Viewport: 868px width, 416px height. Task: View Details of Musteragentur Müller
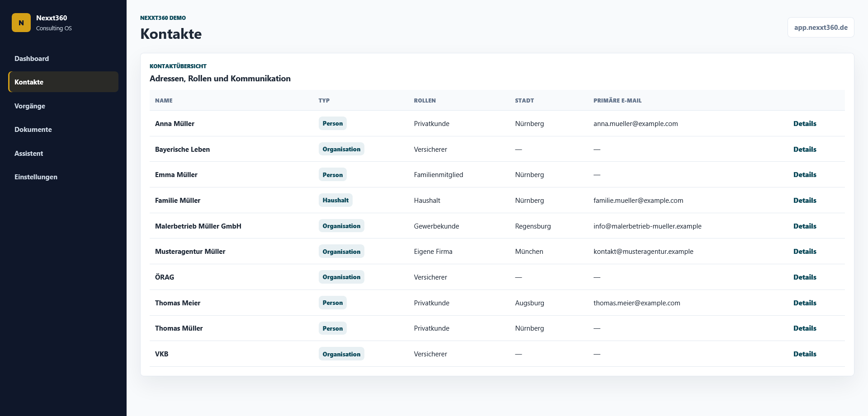coord(805,252)
